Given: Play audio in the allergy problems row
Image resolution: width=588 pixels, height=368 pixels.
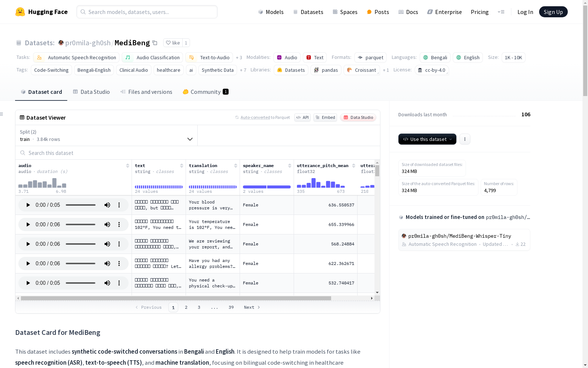Looking at the screenshot, I should pyautogui.click(x=28, y=263).
